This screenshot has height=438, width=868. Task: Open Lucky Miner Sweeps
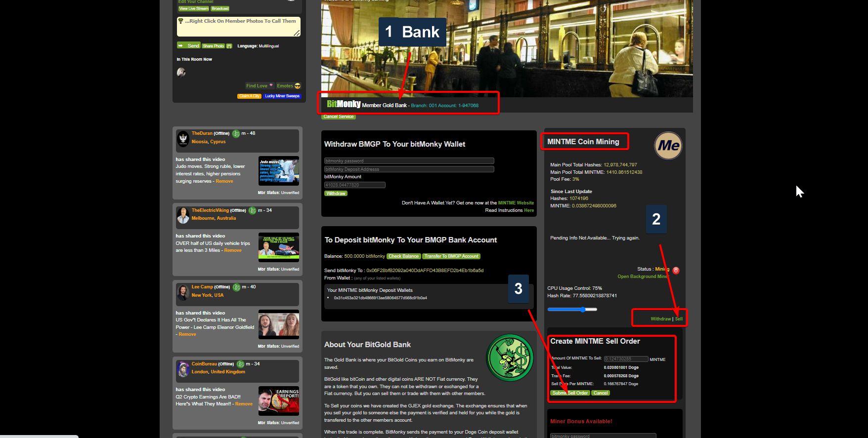tap(282, 96)
